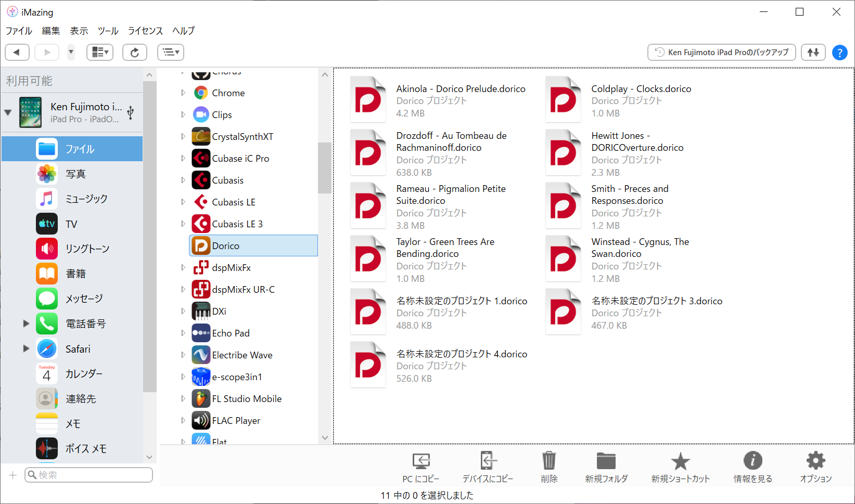This screenshot has height=504, width=855.
Task: Click 新規フォルダ button
Action: 606,467
